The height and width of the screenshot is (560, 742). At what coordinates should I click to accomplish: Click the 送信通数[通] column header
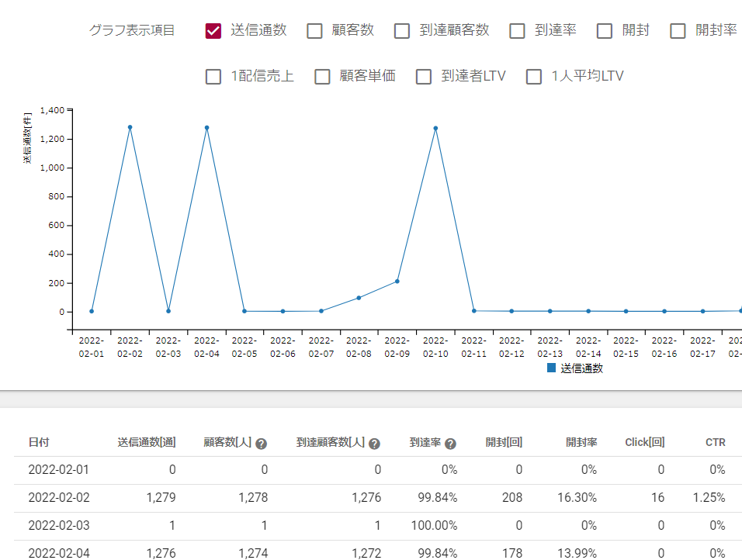147,443
